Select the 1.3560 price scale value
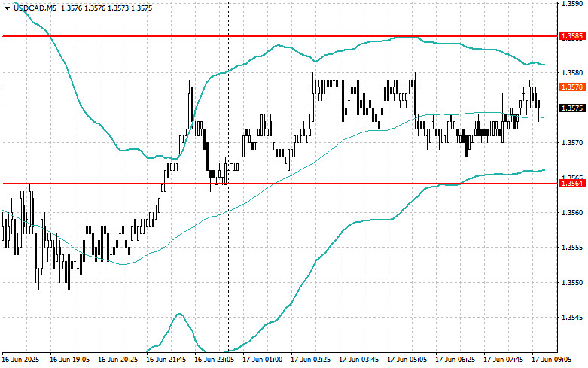Viewport: 588px width, 368px height. click(572, 212)
